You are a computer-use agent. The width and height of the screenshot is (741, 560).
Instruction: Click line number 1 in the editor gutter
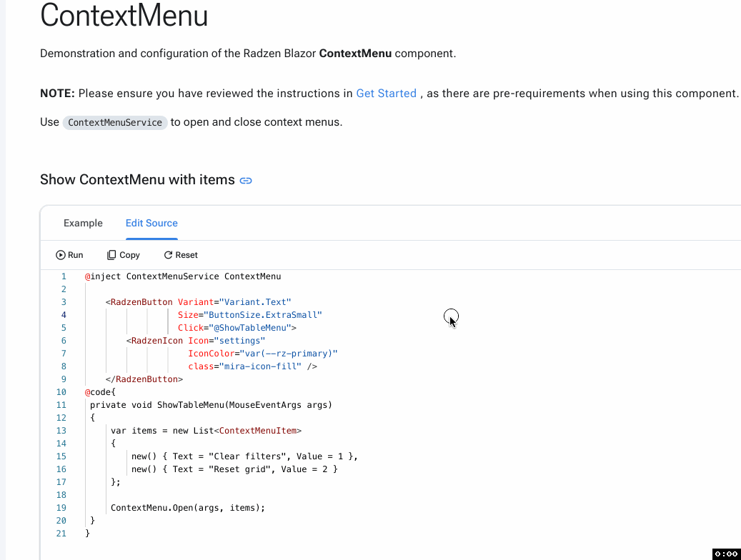[64, 276]
